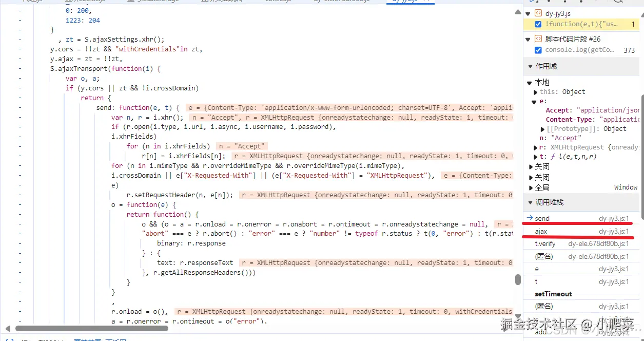
Task: Open dy-jy3.js:1 link beside send frame
Action: click(614, 218)
